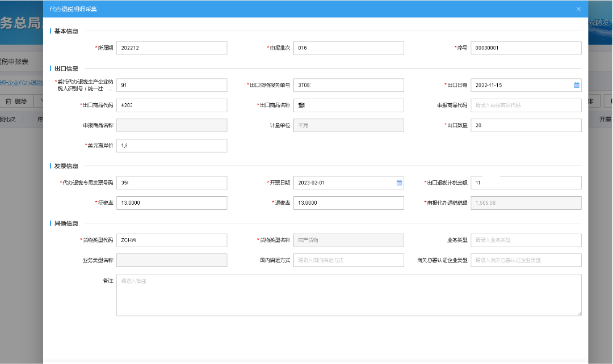This screenshot has width=613, height=364.
Task: Click the 其他信息 section heading
Action: coord(66,223)
